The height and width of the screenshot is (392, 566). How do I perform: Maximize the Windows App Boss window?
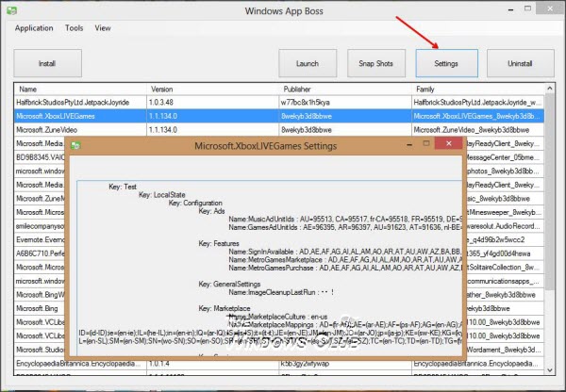[527, 8]
